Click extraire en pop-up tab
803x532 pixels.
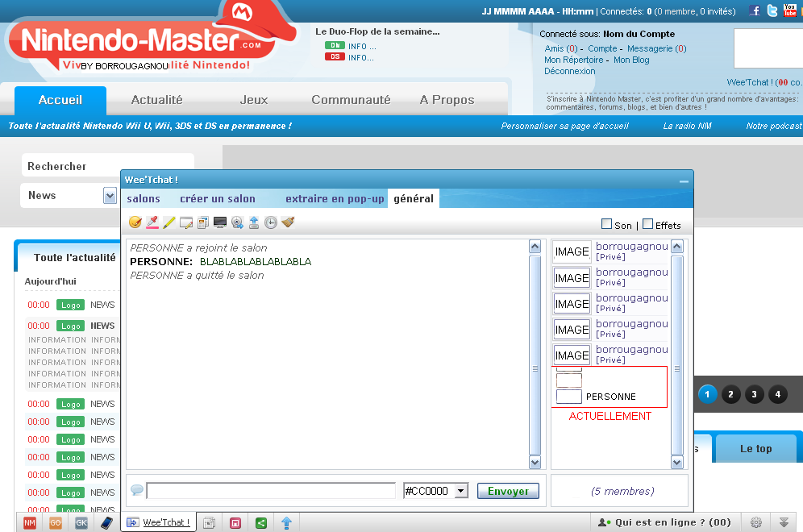pyautogui.click(x=335, y=198)
